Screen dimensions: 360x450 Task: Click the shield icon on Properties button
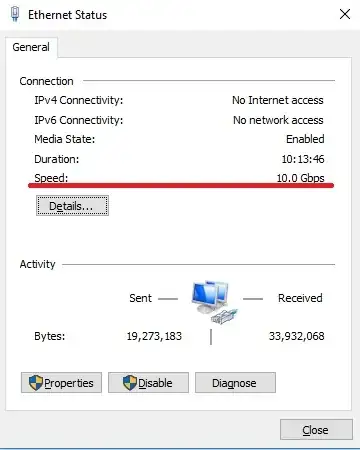point(36,383)
